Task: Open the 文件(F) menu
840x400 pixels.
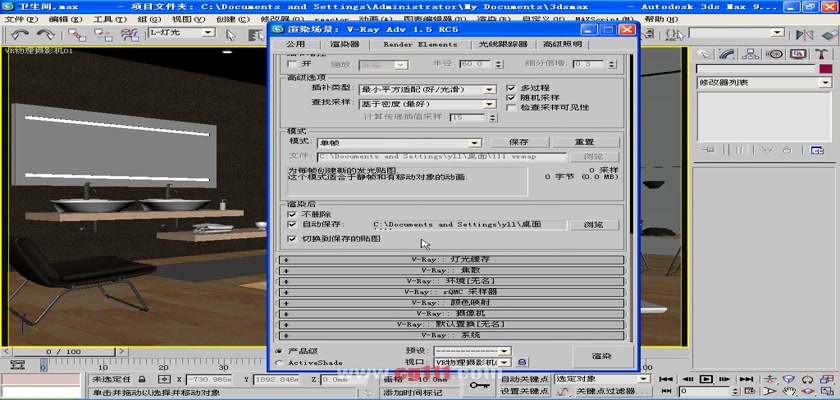Action: click(x=21, y=19)
